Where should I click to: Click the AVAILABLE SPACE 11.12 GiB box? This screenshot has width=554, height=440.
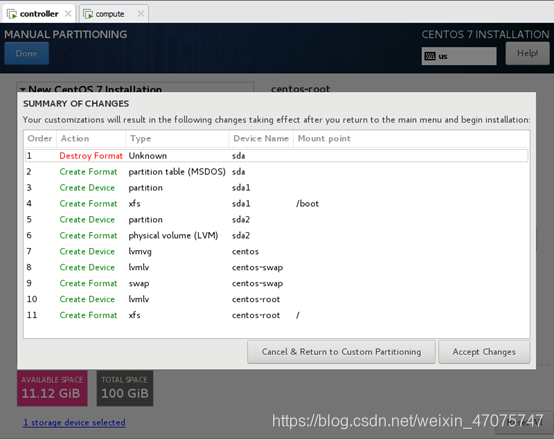(52, 388)
